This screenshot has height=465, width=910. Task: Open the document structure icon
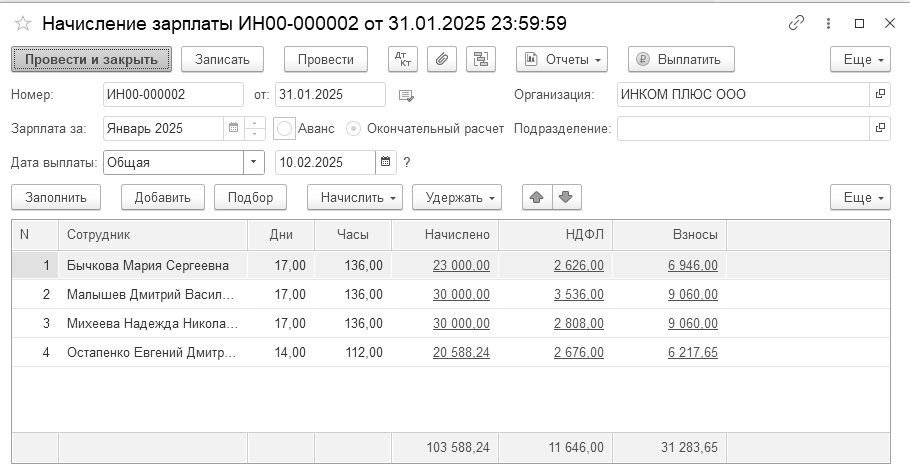pyautogui.click(x=481, y=59)
